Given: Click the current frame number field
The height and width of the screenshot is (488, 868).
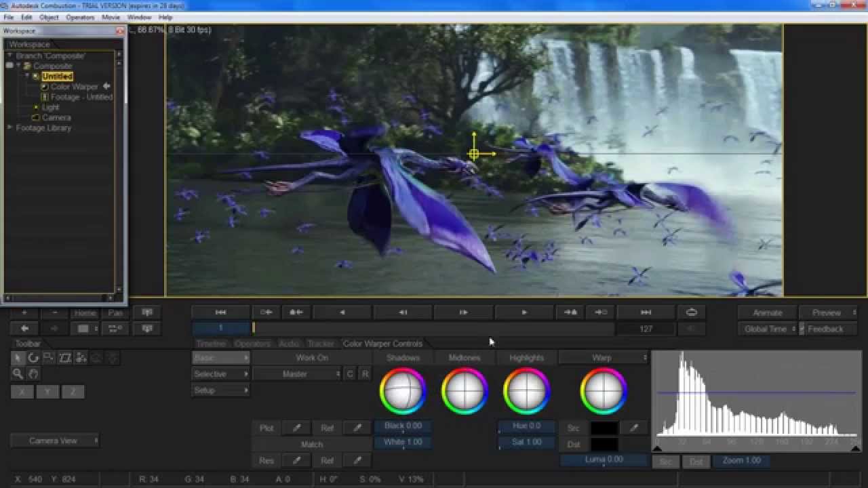Looking at the screenshot, I should [220, 328].
